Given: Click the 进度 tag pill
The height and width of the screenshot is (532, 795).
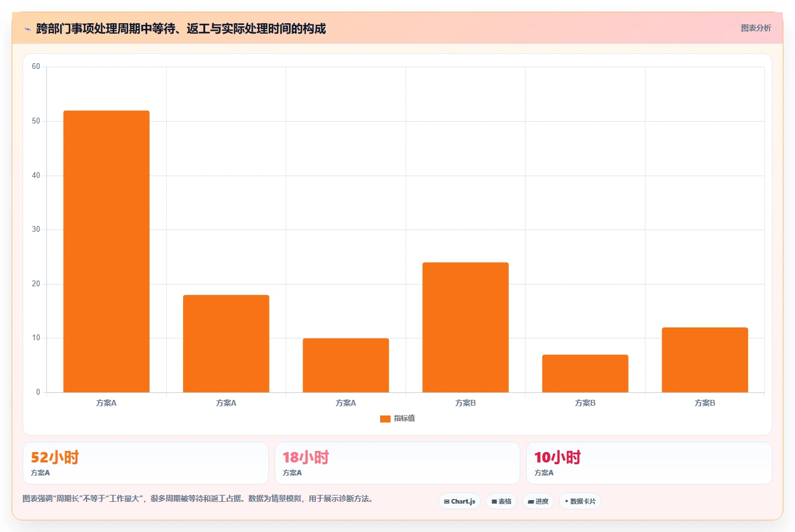Looking at the screenshot, I should coord(538,501).
